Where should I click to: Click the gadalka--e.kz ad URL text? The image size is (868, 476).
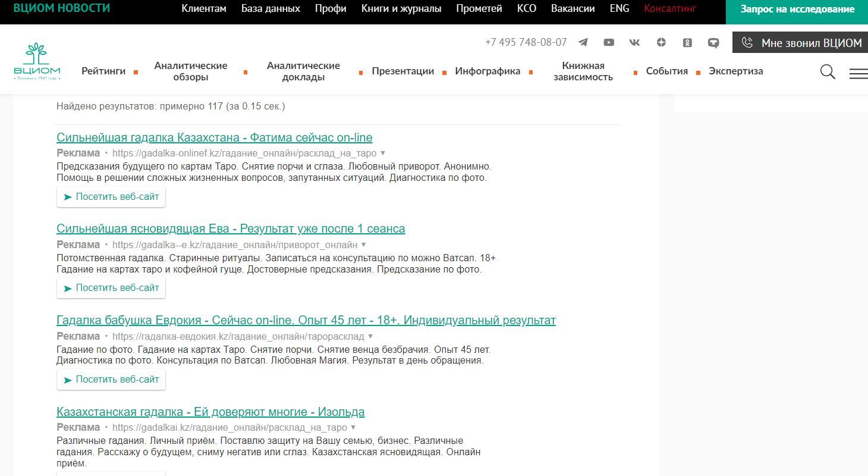coord(235,245)
